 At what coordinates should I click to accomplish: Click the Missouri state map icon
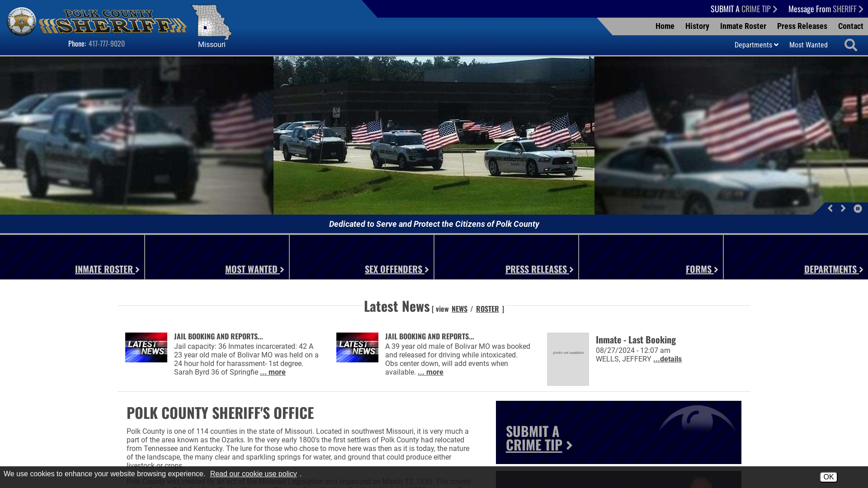click(212, 22)
